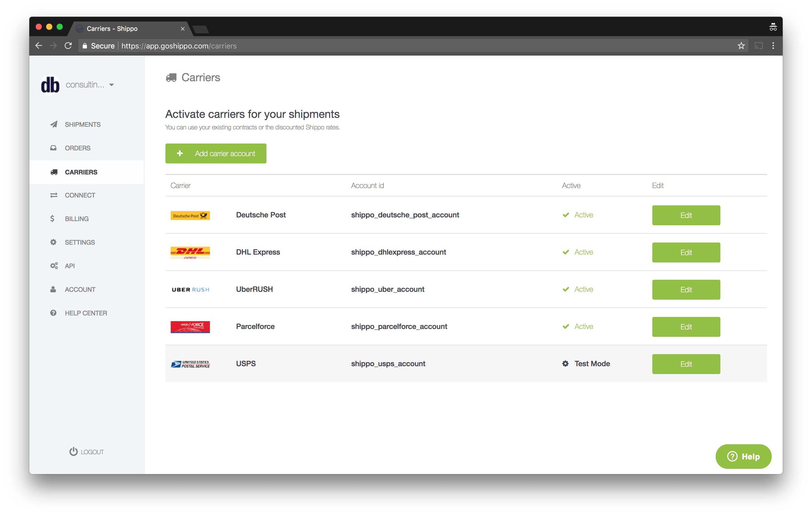This screenshot has height=516, width=812.
Task: Click the Orders inbox icon
Action: [53, 148]
